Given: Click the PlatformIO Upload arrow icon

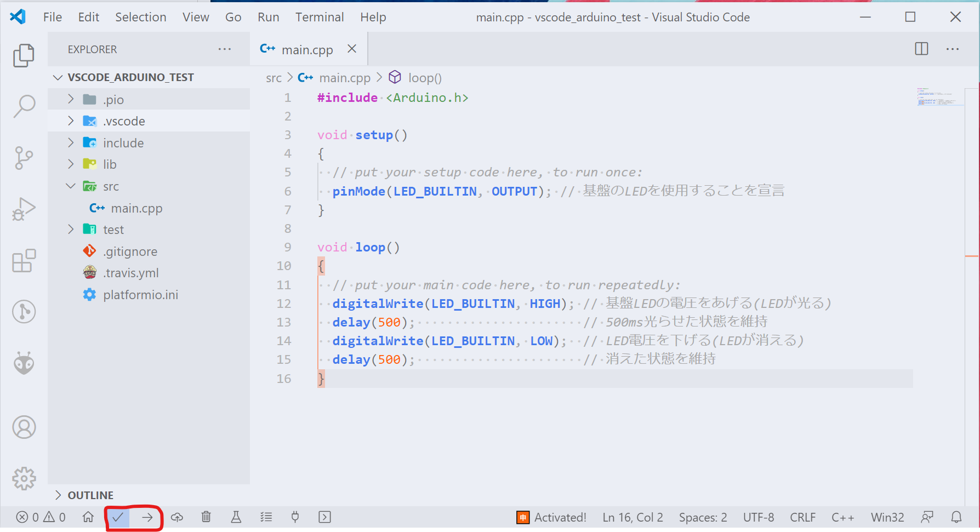Looking at the screenshot, I should pos(147,517).
